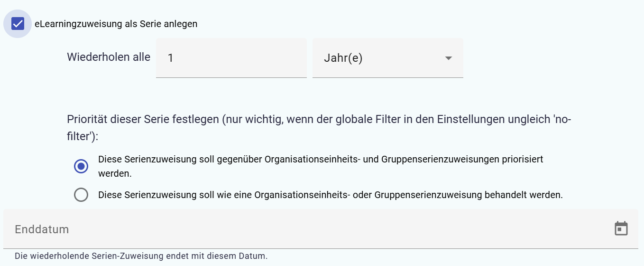Open the calendar date picker icon
This screenshot has height=266, width=644.
(x=621, y=228)
